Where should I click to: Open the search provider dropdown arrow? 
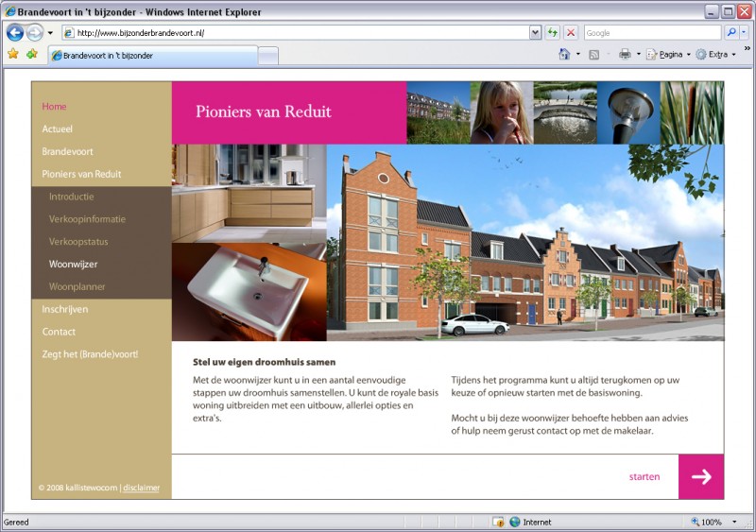(744, 33)
